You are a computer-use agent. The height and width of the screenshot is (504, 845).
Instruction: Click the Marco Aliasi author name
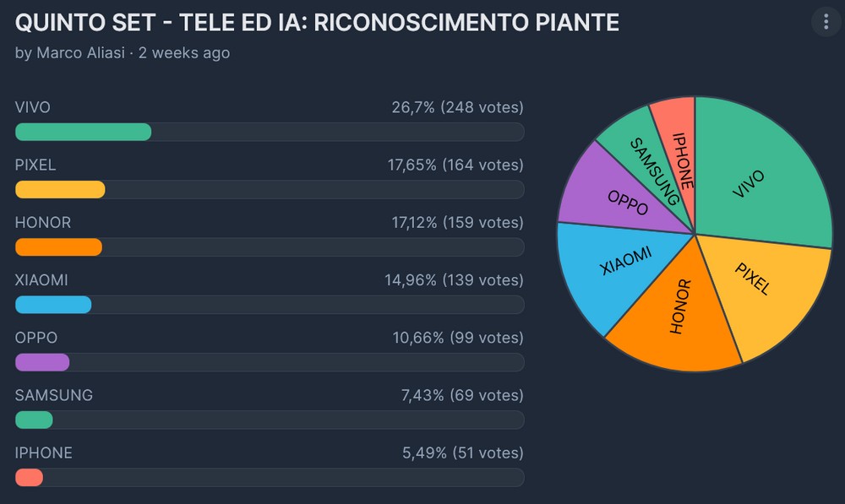pos(81,52)
